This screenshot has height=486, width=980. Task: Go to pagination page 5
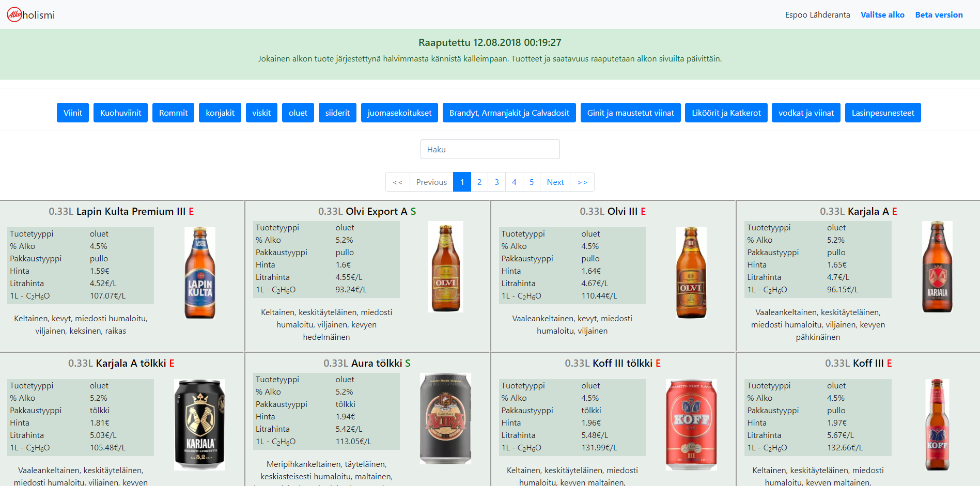point(532,182)
